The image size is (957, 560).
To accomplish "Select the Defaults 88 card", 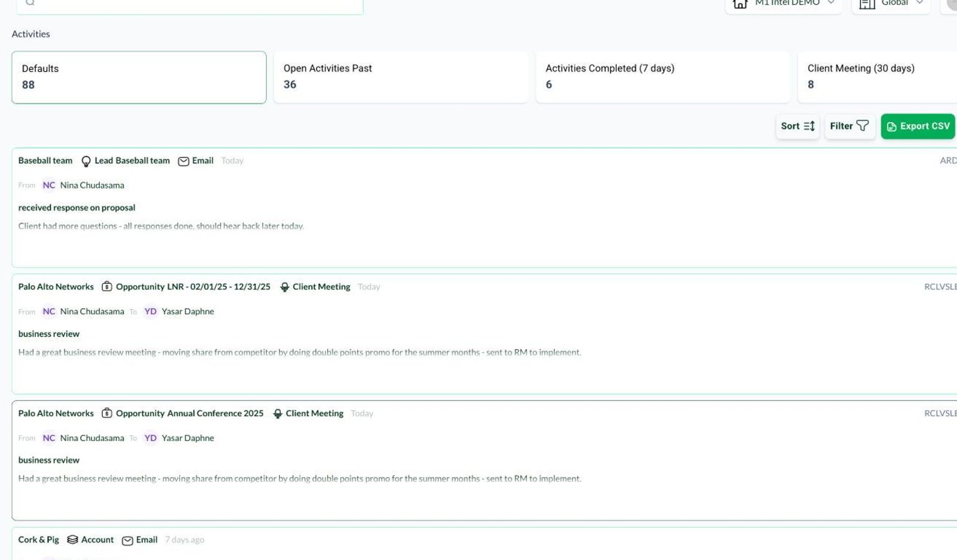I will [139, 77].
